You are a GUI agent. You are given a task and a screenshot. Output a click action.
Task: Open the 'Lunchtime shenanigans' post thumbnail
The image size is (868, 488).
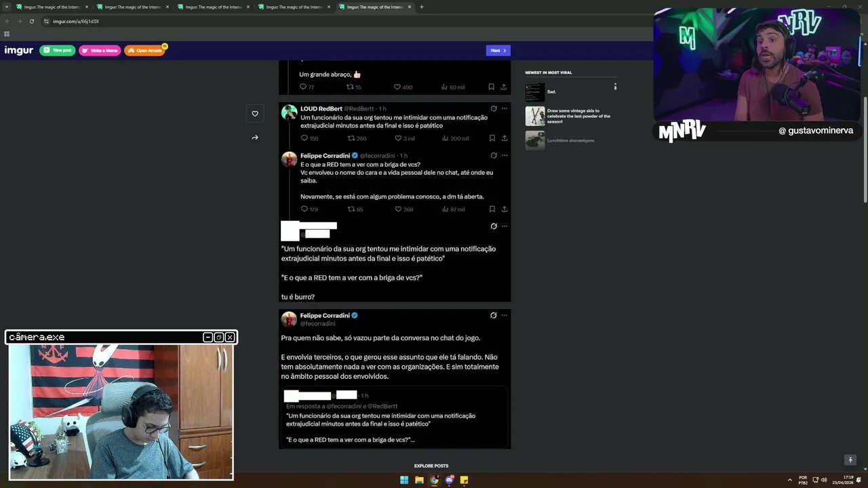535,140
